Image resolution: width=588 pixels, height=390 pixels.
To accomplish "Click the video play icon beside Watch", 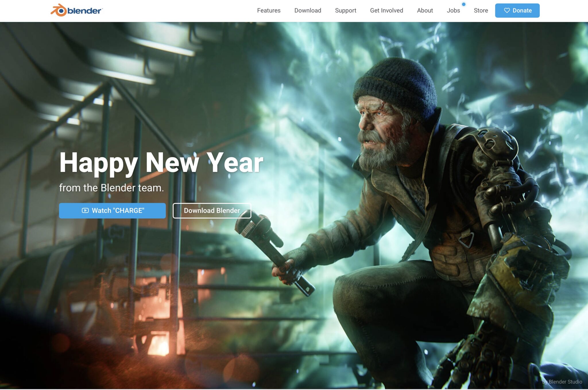I will pos(85,211).
